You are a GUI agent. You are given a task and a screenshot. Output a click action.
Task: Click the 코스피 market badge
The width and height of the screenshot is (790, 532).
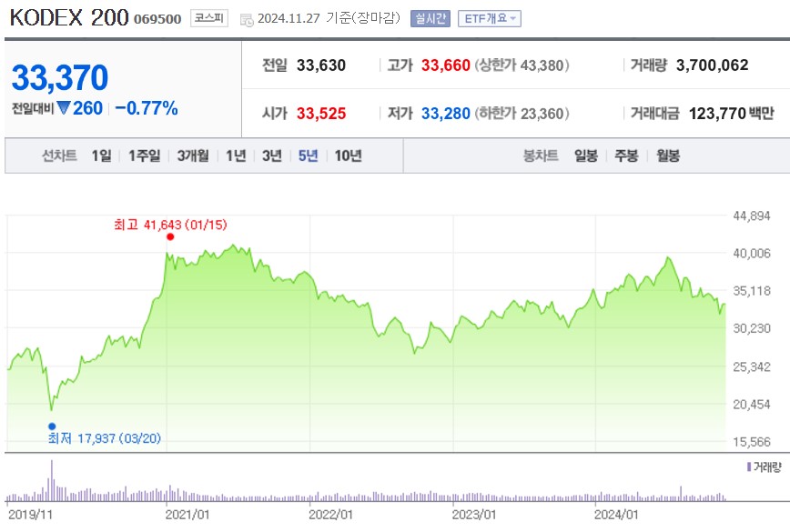coord(209,18)
